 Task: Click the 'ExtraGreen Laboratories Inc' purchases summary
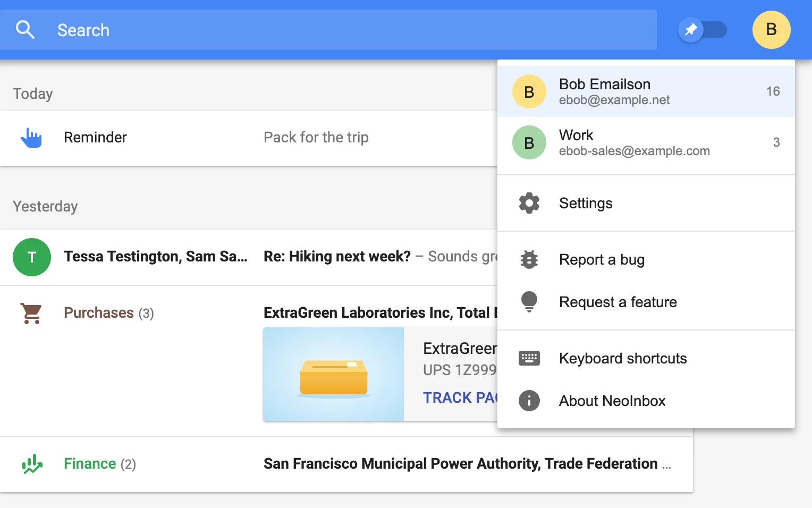pyautogui.click(x=380, y=312)
